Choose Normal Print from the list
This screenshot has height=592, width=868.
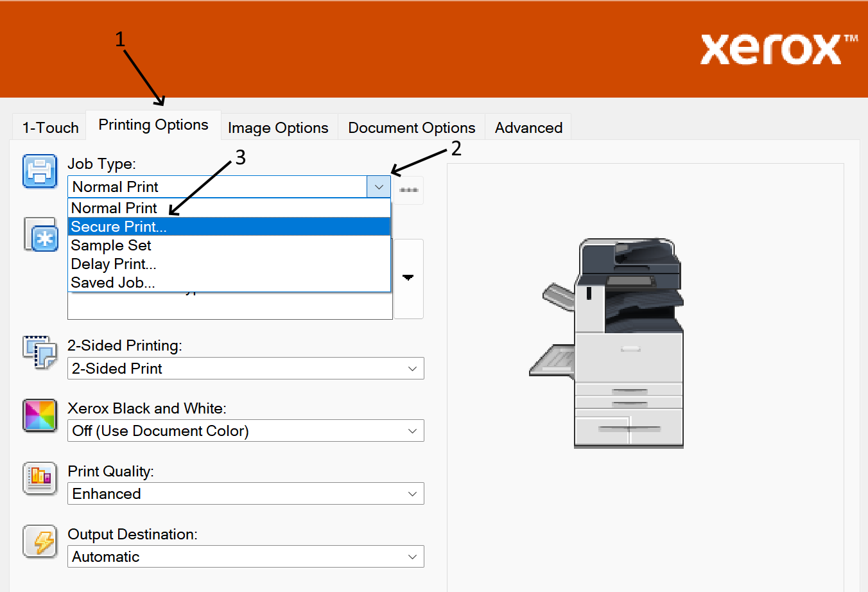[229, 208]
